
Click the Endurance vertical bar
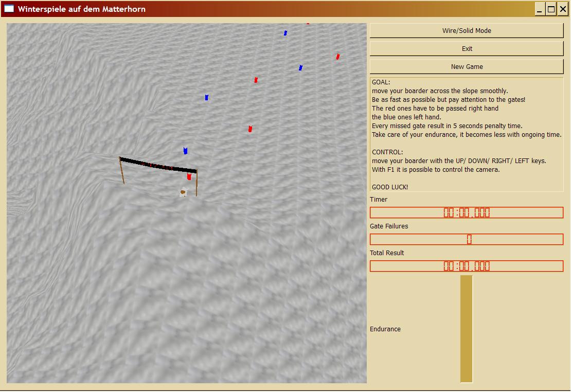click(467, 329)
